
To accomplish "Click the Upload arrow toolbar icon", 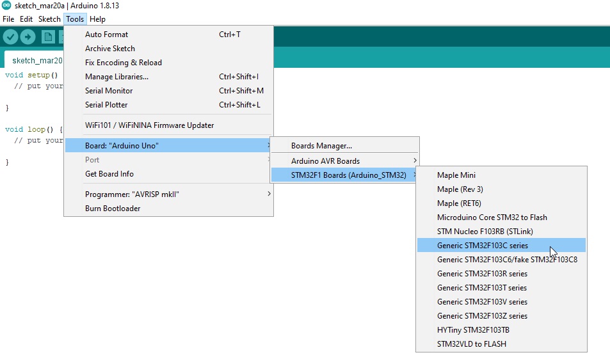I will 28,37.
